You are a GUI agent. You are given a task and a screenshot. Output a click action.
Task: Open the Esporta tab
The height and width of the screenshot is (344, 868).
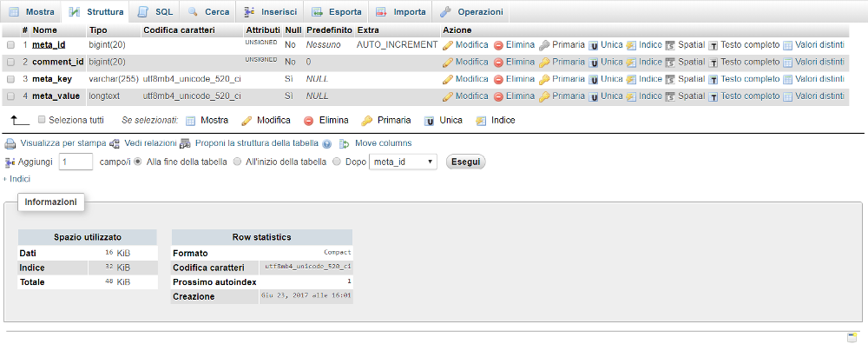[x=336, y=11]
